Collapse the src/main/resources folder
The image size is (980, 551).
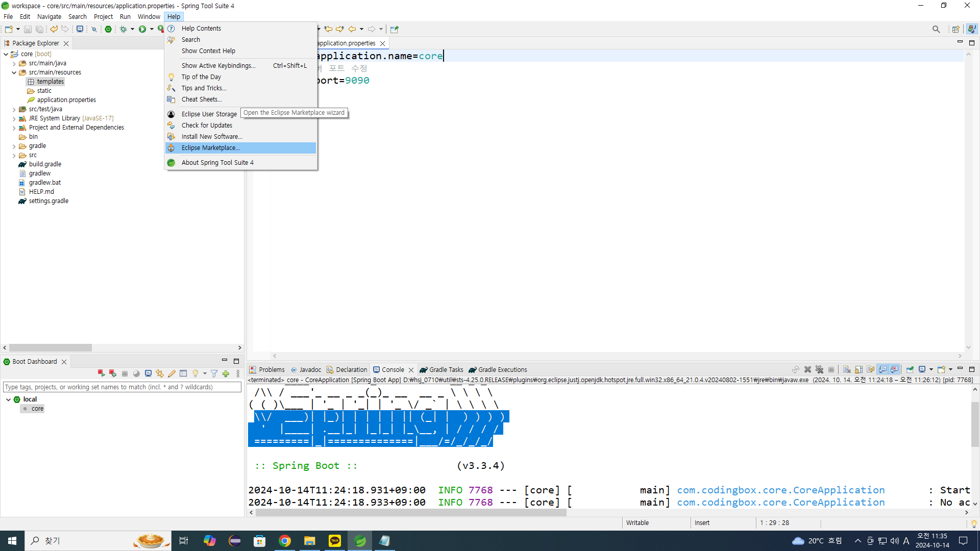click(x=14, y=72)
